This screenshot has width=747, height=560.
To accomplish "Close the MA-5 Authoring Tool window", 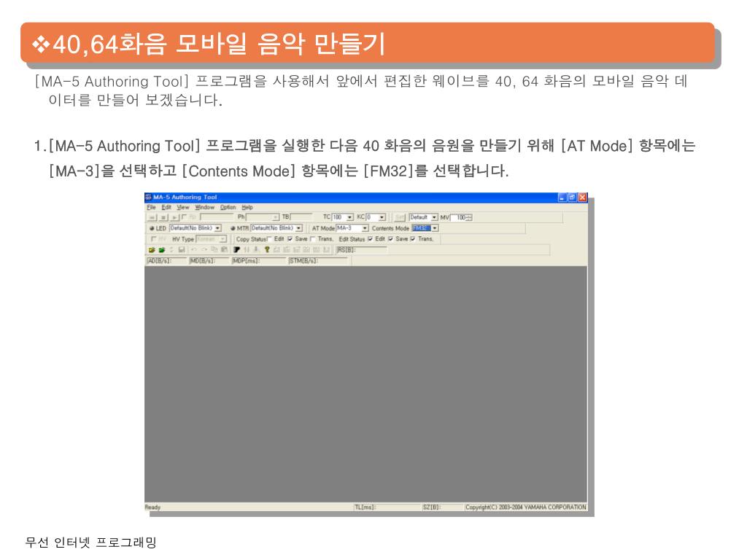I will pyautogui.click(x=582, y=197).
